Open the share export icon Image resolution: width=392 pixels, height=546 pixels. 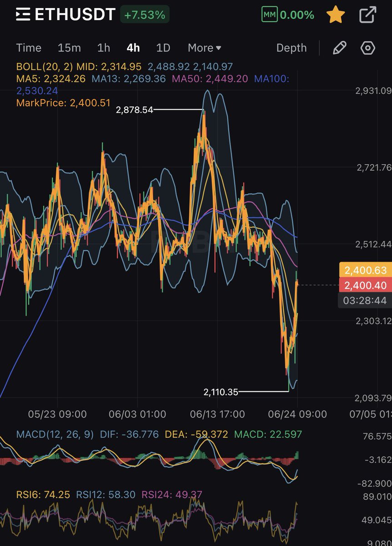click(x=368, y=15)
